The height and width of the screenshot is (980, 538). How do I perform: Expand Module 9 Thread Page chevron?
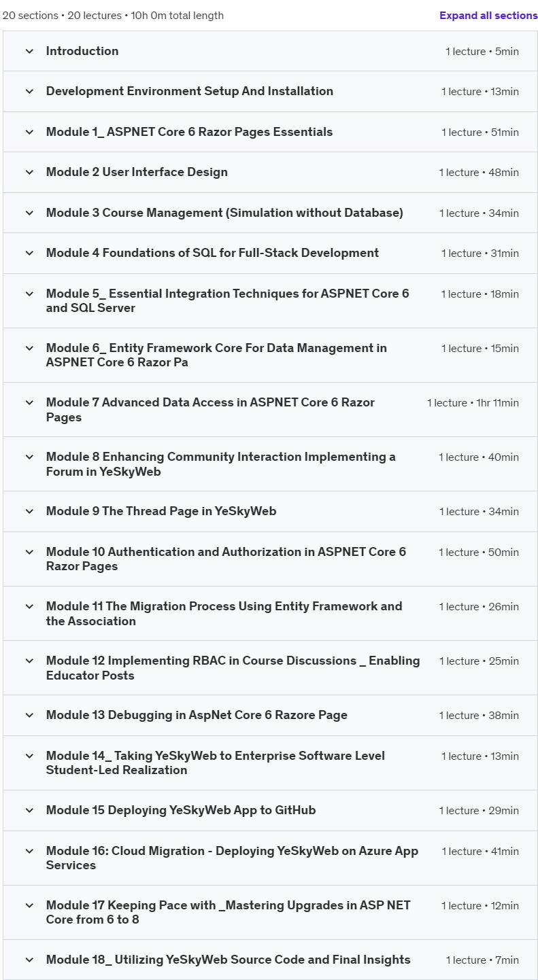(x=29, y=511)
